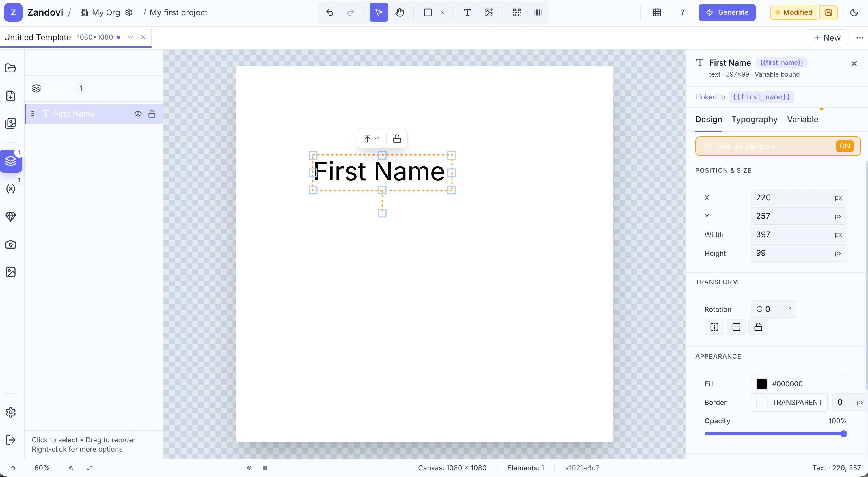
Task: Click the Zandovi logo
Action: click(13, 12)
